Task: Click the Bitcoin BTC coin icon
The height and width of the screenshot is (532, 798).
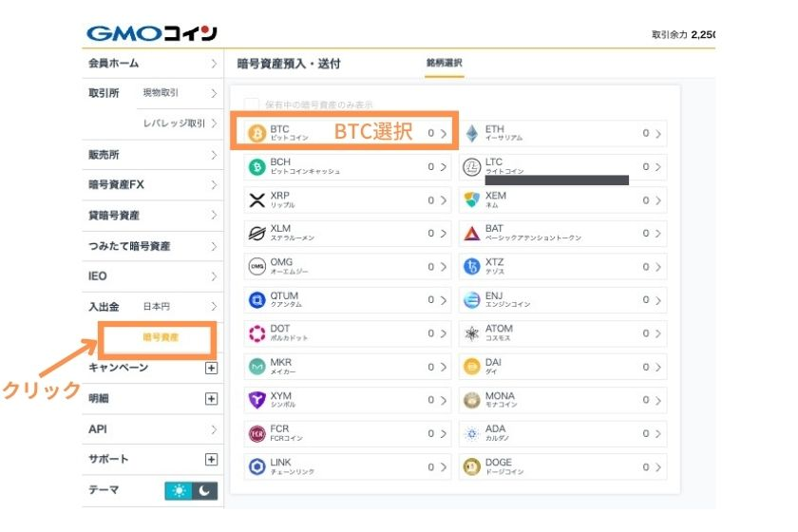Action: click(257, 133)
